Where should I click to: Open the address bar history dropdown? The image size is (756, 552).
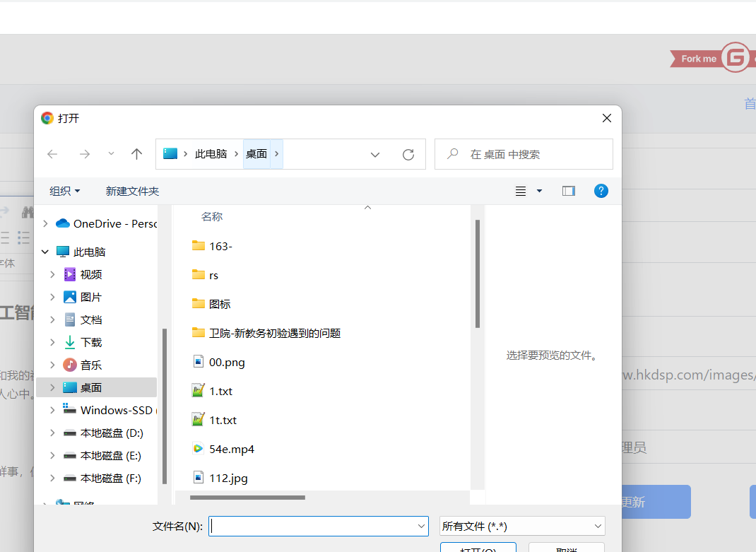pos(375,155)
